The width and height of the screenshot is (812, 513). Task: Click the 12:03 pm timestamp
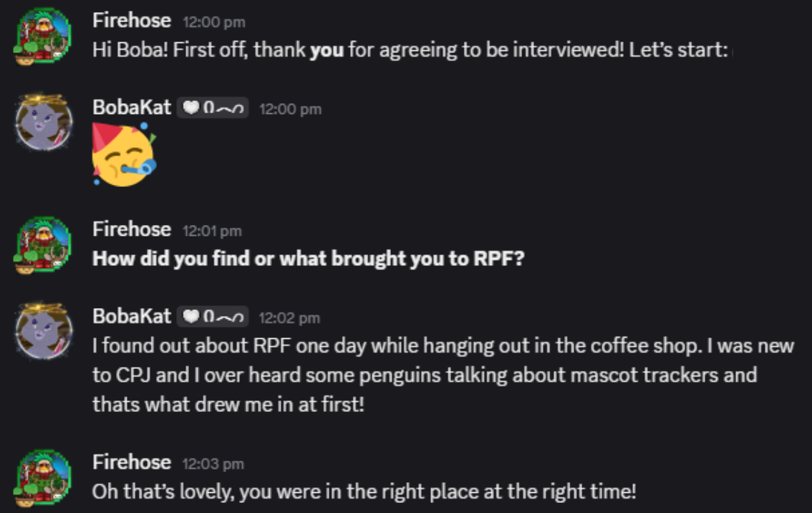click(x=213, y=464)
